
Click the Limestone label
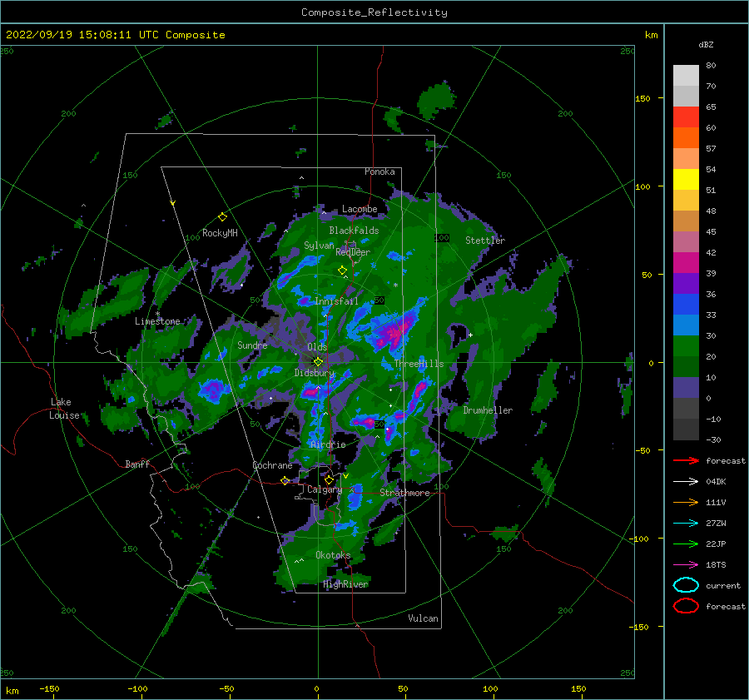157,321
